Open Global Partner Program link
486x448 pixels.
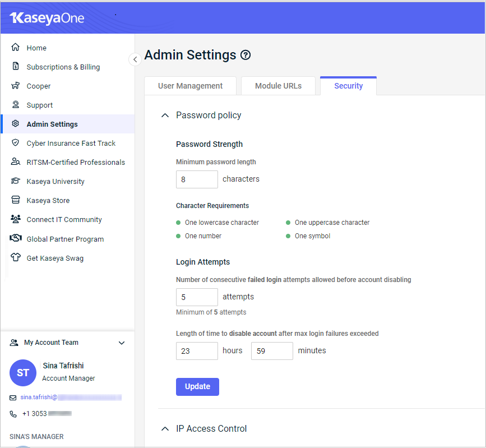point(65,239)
